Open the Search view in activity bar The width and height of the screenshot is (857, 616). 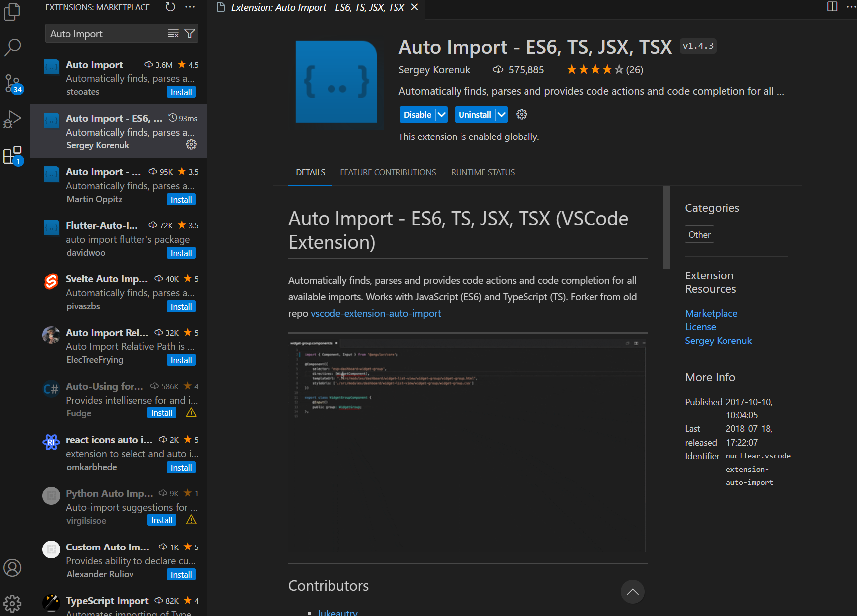(x=12, y=47)
